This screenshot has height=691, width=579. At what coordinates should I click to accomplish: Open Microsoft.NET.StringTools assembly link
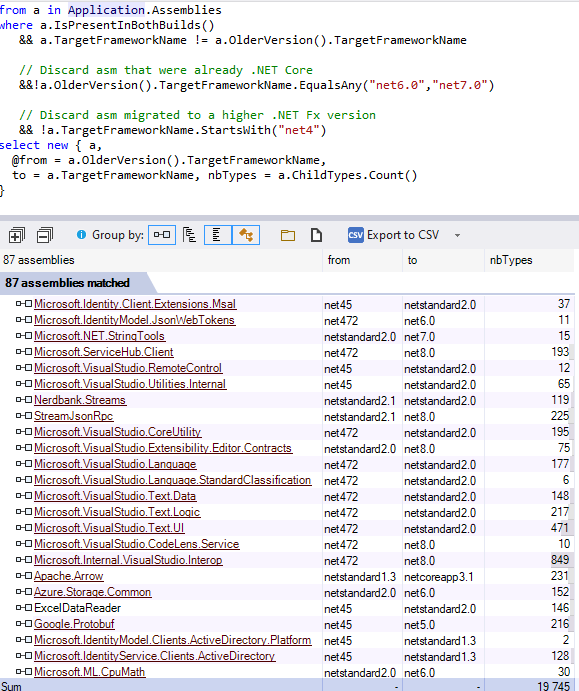(99, 336)
